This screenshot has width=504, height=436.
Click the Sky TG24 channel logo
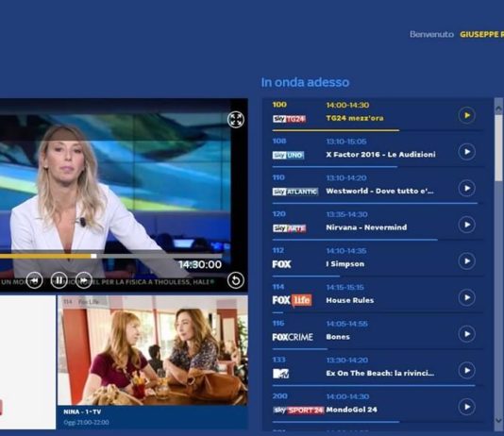coord(289,119)
